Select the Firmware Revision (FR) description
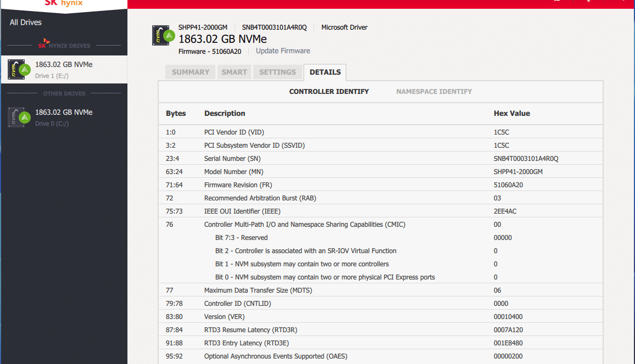Screen dimensions: 635x364 pos(238,185)
